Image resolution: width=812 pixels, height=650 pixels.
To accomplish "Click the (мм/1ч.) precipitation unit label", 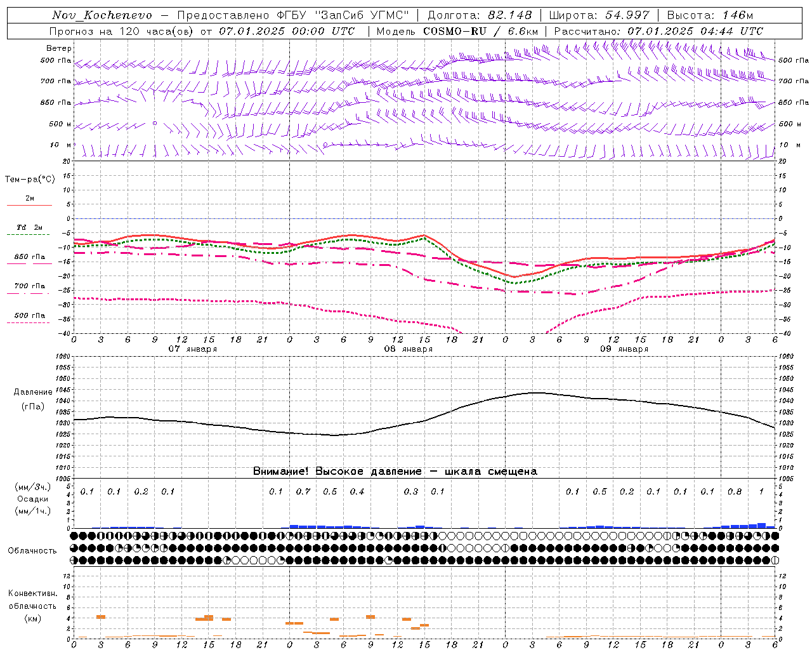I will (32, 511).
